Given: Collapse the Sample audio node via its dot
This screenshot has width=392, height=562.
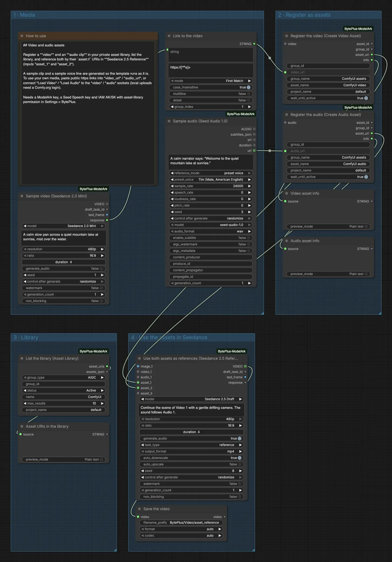Looking at the screenshot, I should pos(169,121).
